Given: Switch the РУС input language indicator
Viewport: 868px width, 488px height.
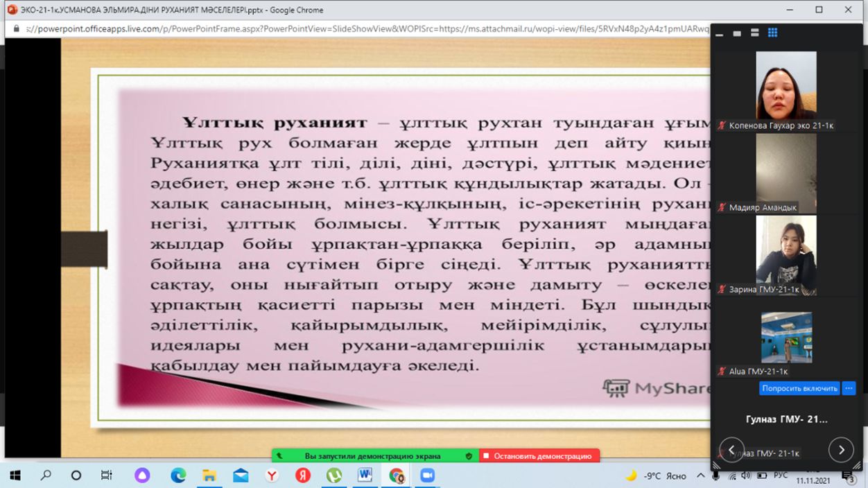Looking at the screenshot, I should 781,476.
